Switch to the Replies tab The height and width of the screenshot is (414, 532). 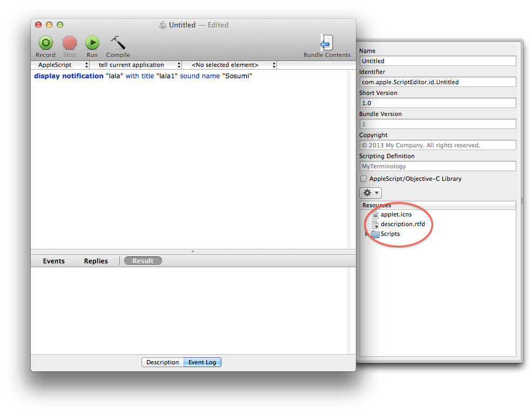click(96, 261)
